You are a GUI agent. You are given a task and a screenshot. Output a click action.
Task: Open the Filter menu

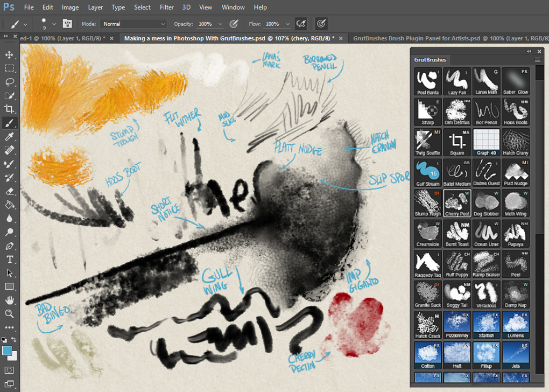(x=167, y=8)
